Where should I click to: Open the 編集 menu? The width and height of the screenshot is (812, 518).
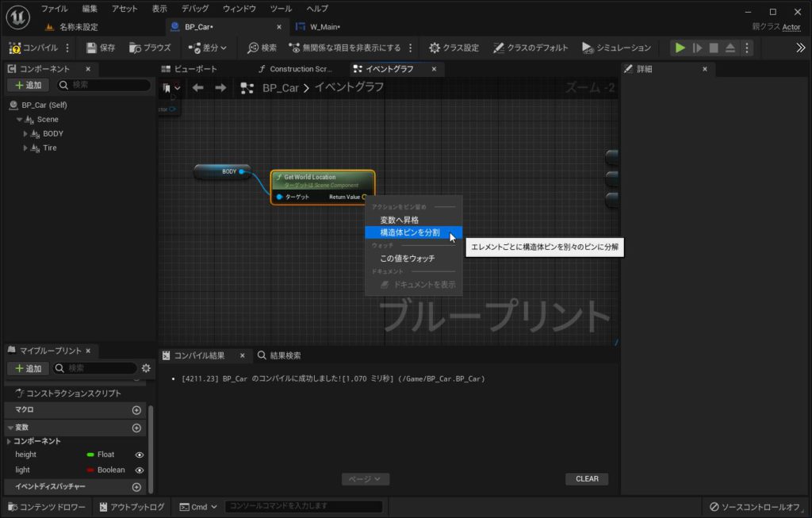pyautogui.click(x=90, y=9)
